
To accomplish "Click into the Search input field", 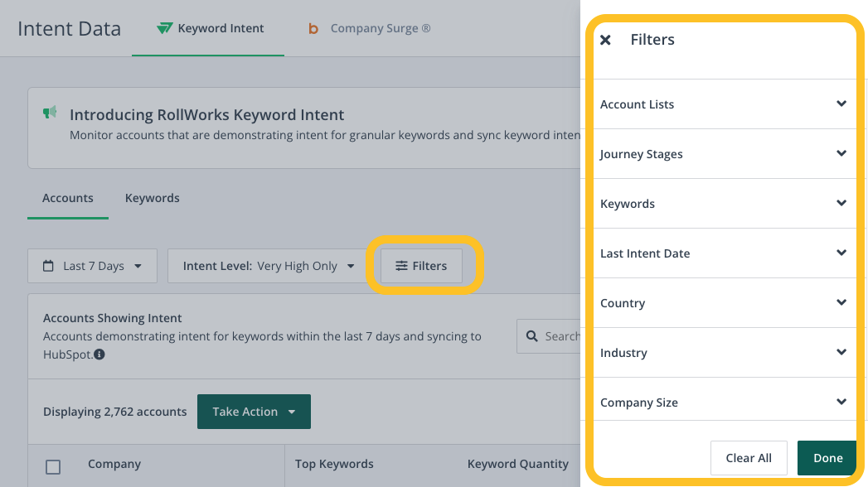I will pyautogui.click(x=549, y=336).
